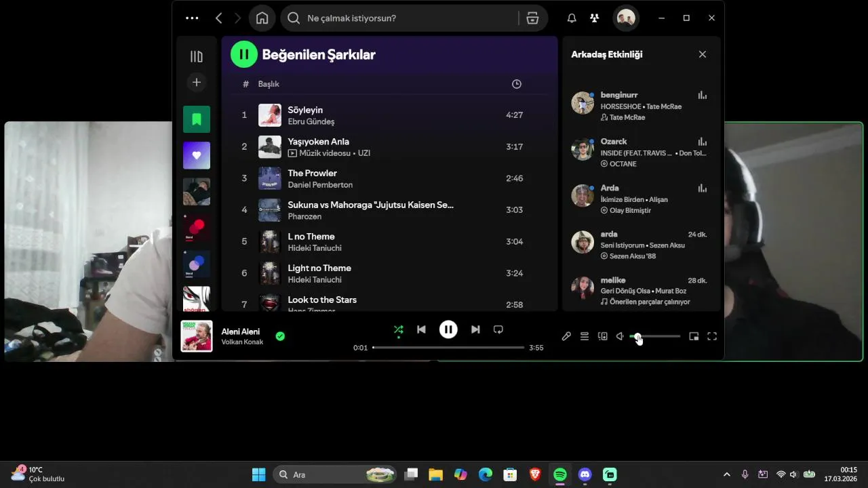868x488 pixels.
Task: Sort by the Başlık column header
Action: (x=269, y=84)
